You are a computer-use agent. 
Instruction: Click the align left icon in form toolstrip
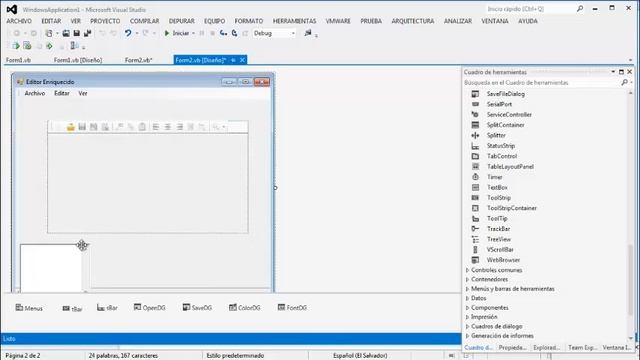pyautogui.click(x=156, y=127)
